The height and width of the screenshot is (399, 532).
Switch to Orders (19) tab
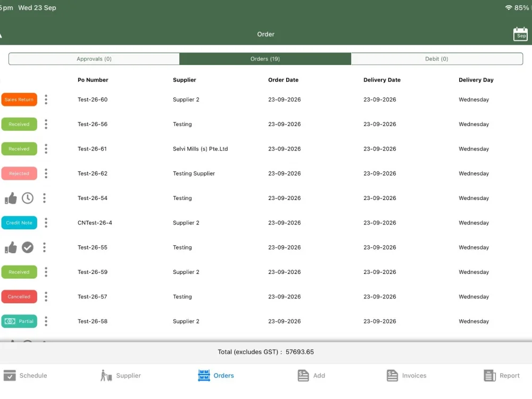coord(265,59)
